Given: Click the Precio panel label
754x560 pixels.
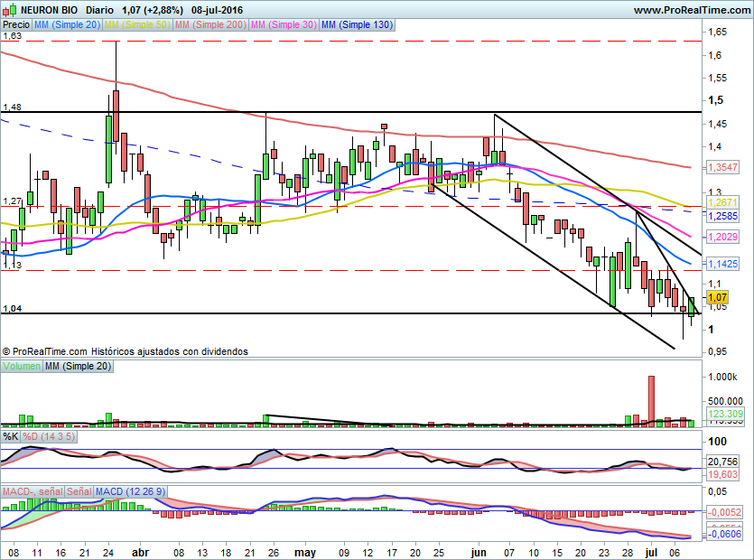Looking at the screenshot, I should [x=15, y=25].
